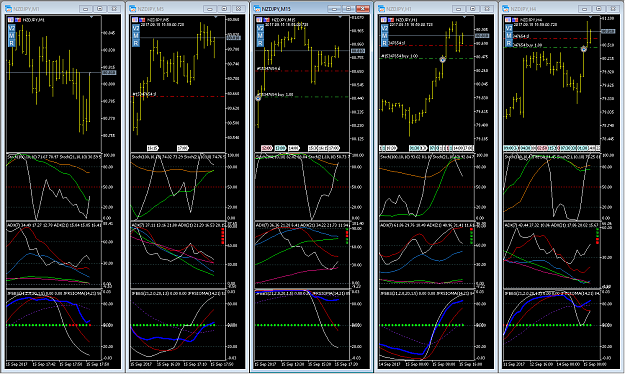Maximize the NZDJPY,H1 chart window
Screen dimensions: 625x374
click(473, 8)
